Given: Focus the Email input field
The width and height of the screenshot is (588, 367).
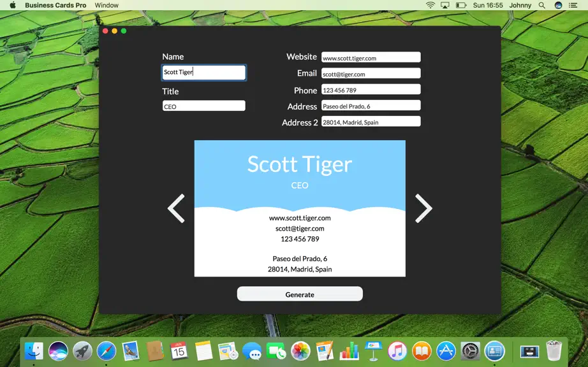Looking at the screenshot, I should point(371,73).
